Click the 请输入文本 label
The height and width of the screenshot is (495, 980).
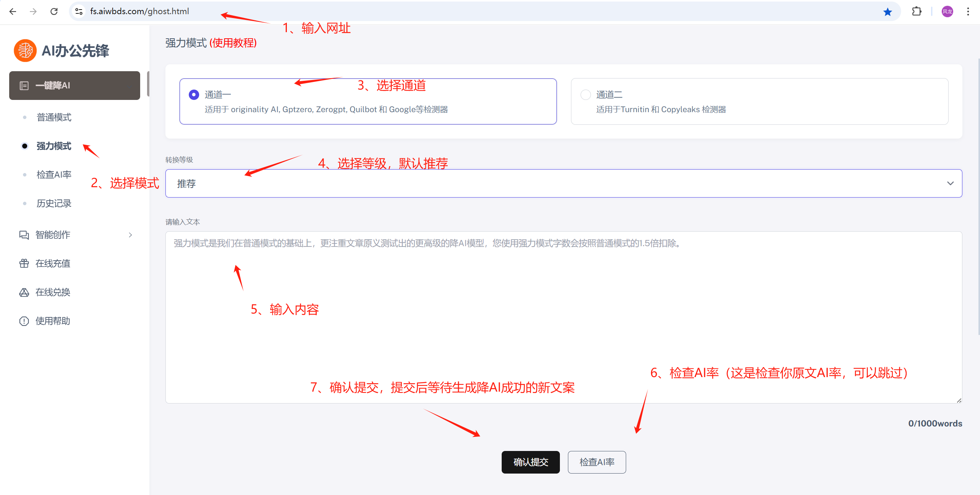click(x=183, y=222)
